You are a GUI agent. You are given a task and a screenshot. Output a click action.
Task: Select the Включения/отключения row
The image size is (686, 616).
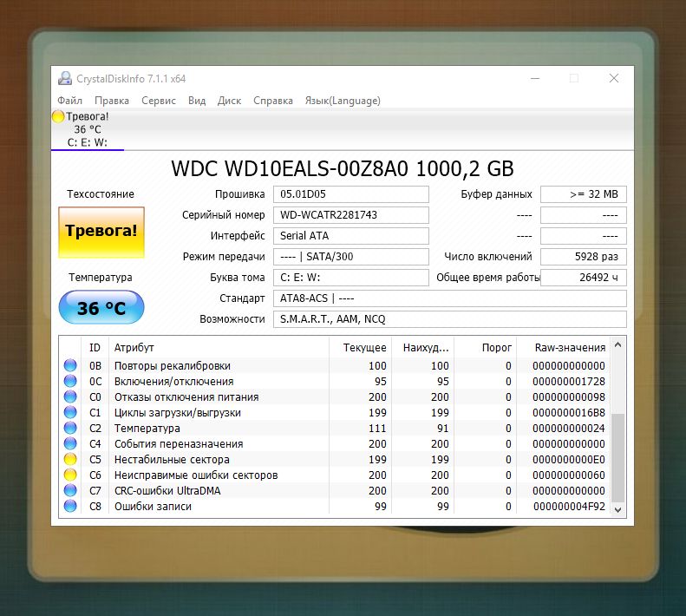(335, 382)
